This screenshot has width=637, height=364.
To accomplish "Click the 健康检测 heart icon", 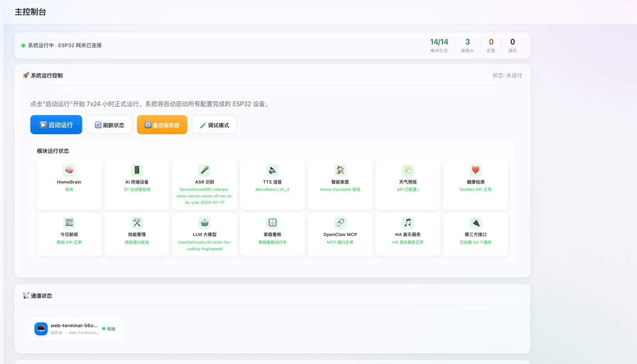I will [475, 170].
